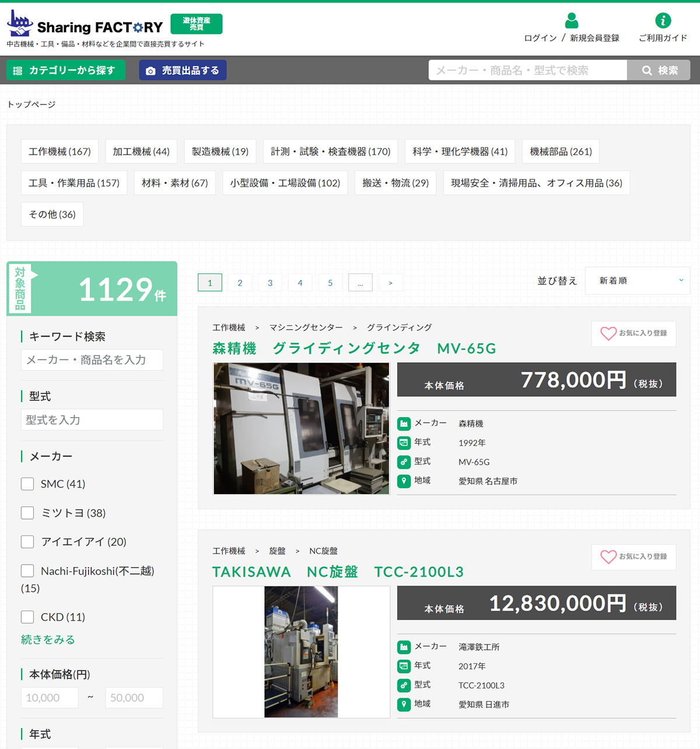Click the current page 1 button
The width and height of the screenshot is (700, 749).
coord(210,283)
